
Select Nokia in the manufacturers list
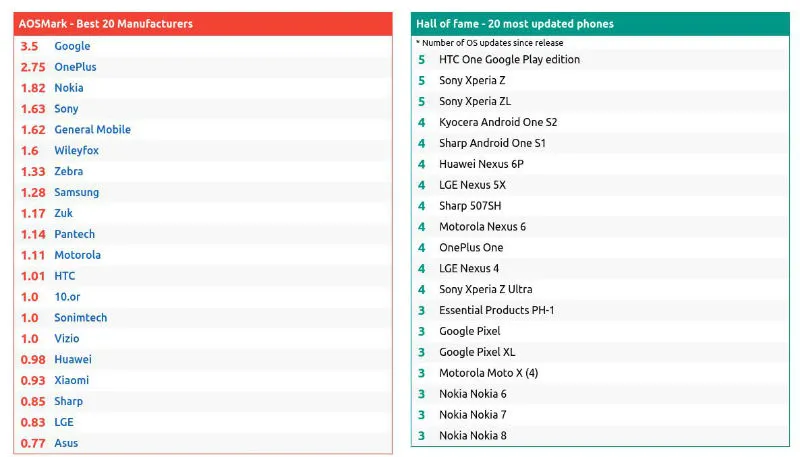tap(69, 88)
